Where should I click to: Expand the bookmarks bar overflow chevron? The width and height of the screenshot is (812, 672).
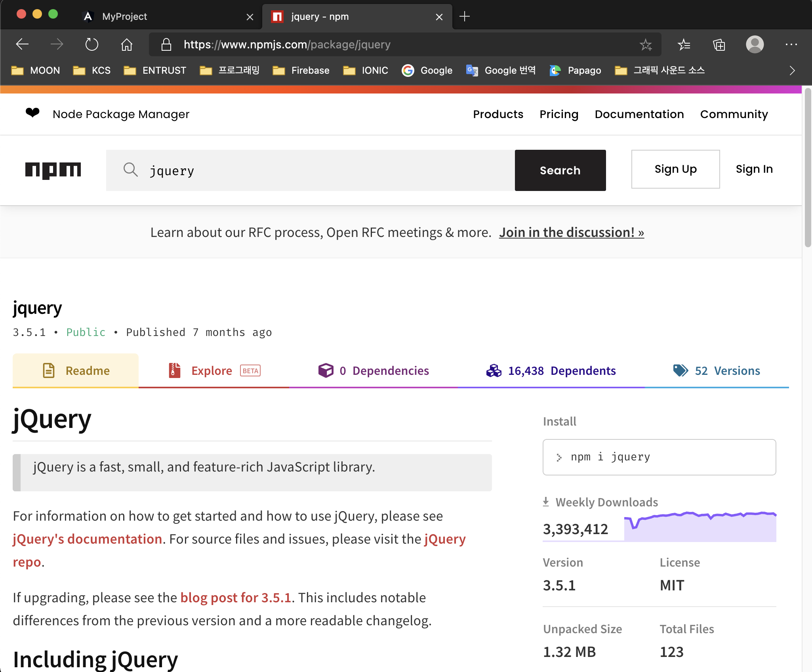[792, 71]
